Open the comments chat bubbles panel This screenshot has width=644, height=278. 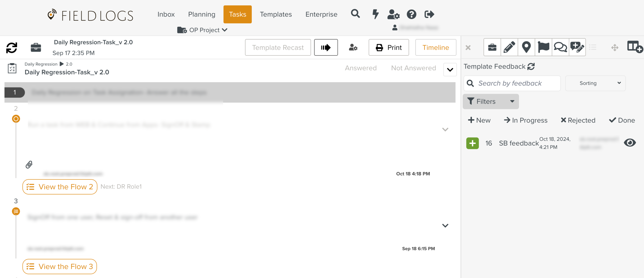point(560,47)
